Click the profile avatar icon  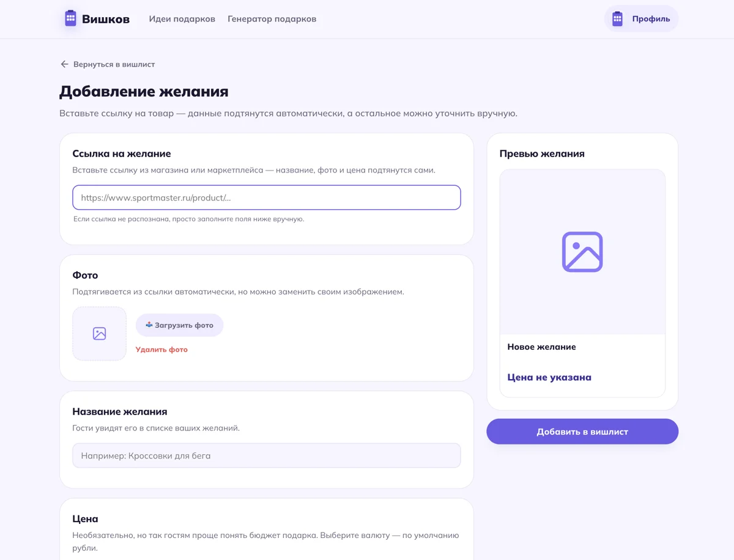click(x=617, y=18)
